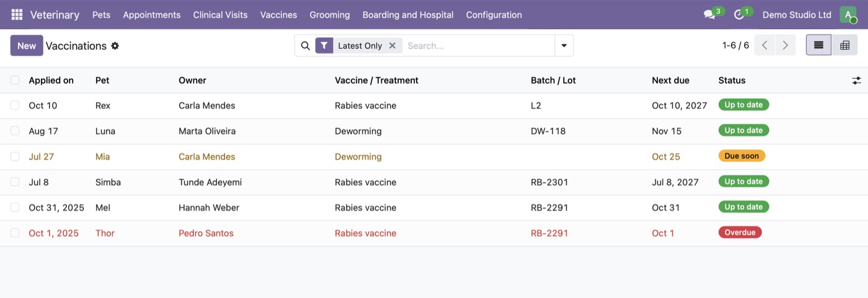868x298 pixels.
Task: Open the column settings sliders icon
Action: pos(856,81)
